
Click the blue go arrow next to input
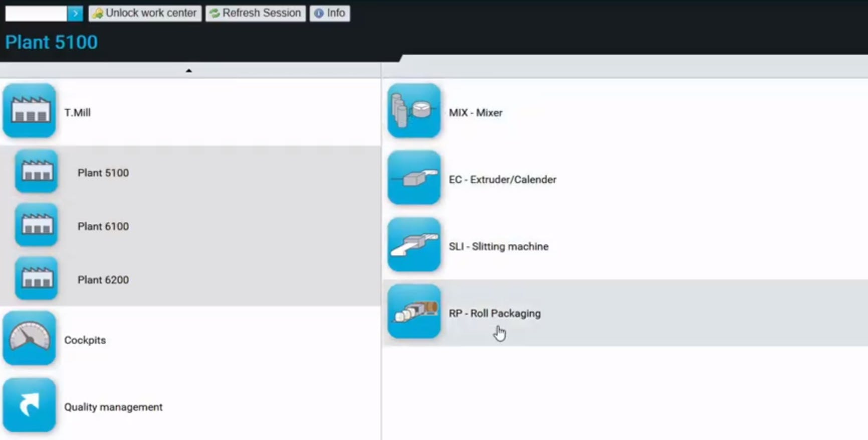[x=75, y=14]
